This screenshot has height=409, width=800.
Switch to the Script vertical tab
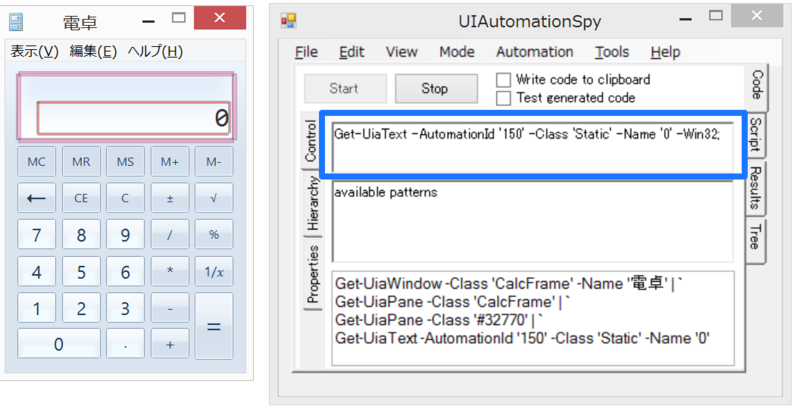click(x=757, y=135)
